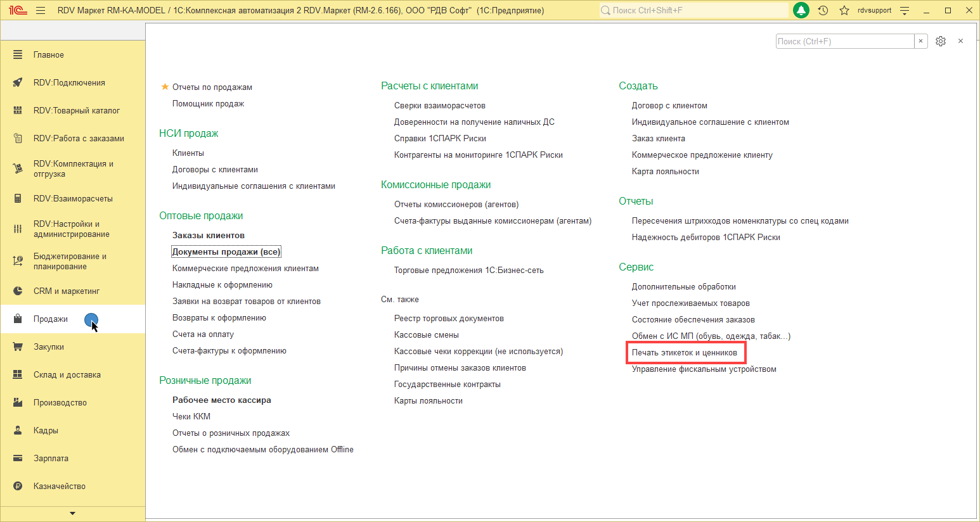The height and width of the screenshot is (522, 980).
Task: Click the Главное section icon
Action: click(x=18, y=55)
